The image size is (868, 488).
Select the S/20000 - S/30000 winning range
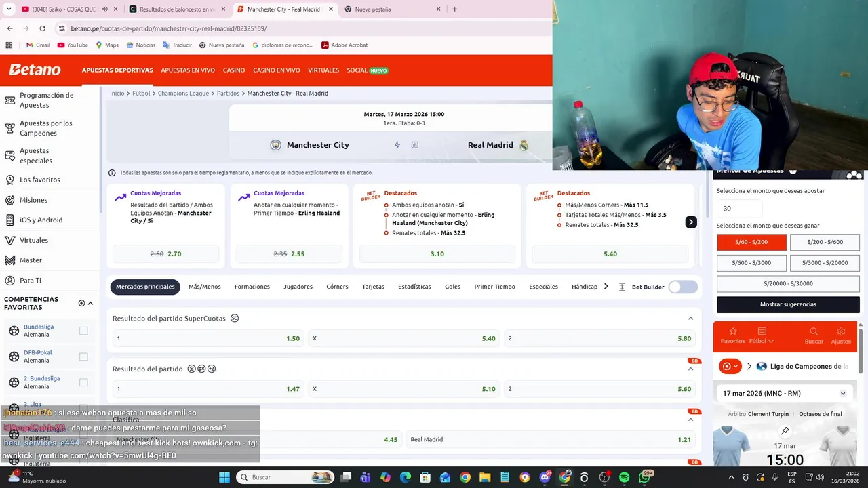click(x=788, y=283)
